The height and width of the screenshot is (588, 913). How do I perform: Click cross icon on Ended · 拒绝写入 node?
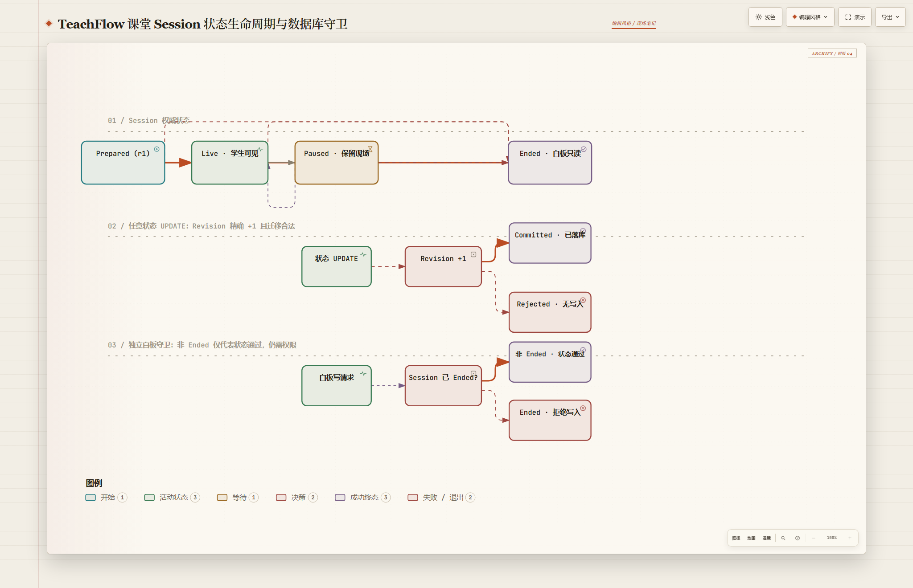coord(583,408)
